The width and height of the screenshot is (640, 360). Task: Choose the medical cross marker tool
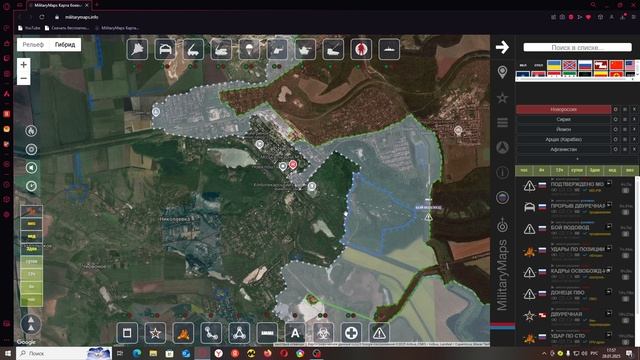tap(351, 333)
